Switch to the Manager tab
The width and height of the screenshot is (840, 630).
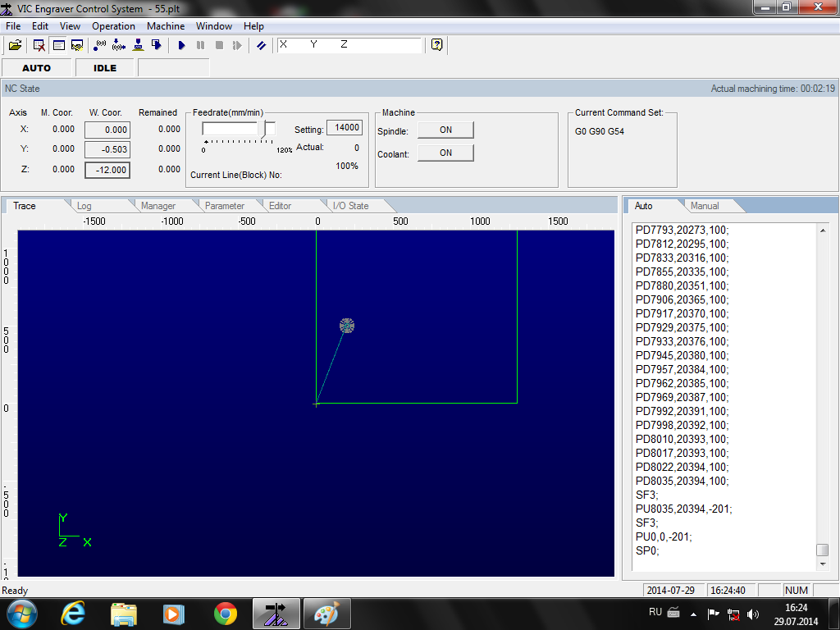[158, 206]
